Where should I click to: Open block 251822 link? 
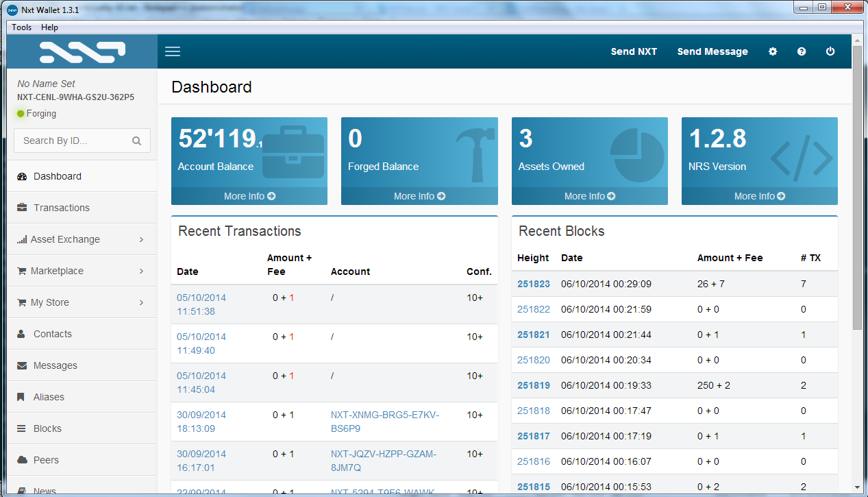(534, 309)
